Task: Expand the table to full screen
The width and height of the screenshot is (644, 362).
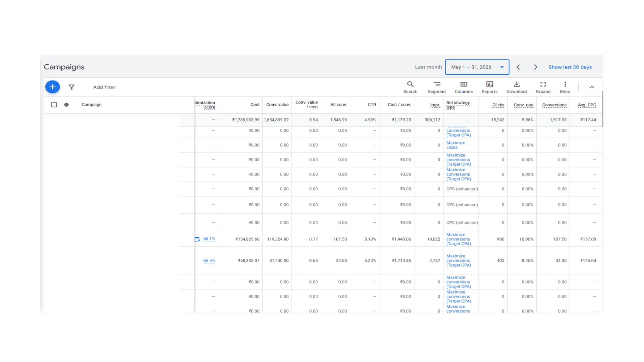Action: 543,87
